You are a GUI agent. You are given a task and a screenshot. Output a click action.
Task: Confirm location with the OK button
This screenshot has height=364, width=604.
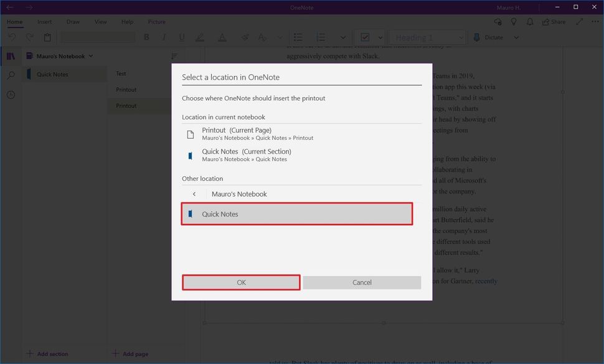[x=241, y=282]
